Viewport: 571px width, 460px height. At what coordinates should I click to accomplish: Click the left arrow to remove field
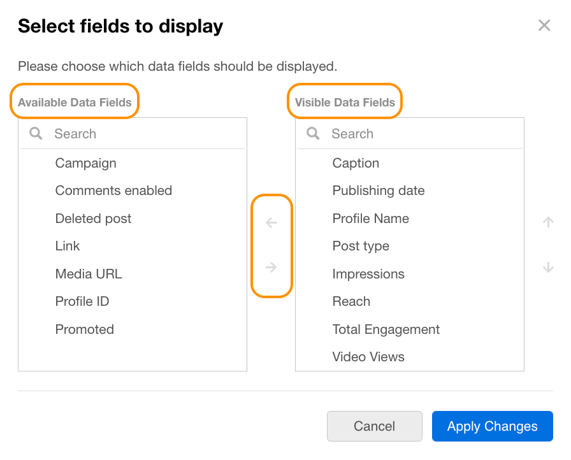pos(271,223)
